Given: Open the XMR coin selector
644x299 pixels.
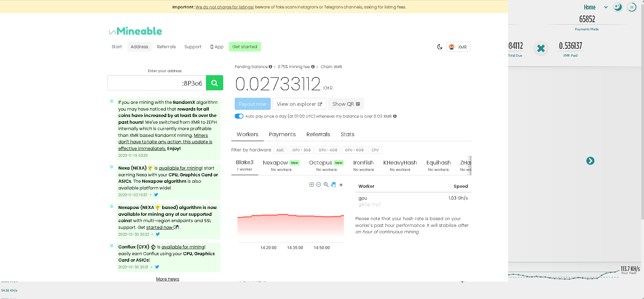Looking at the screenshot, I should (x=458, y=47).
